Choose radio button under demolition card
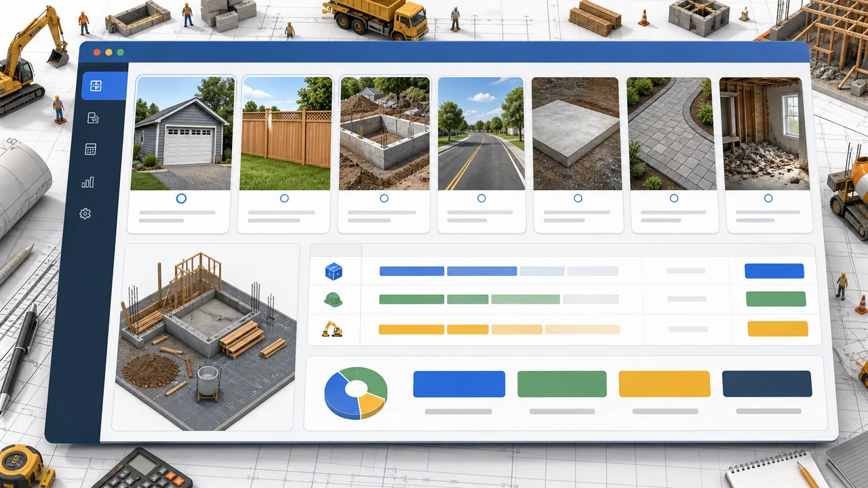Viewport: 868px width, 488px height. click(768, 199)
